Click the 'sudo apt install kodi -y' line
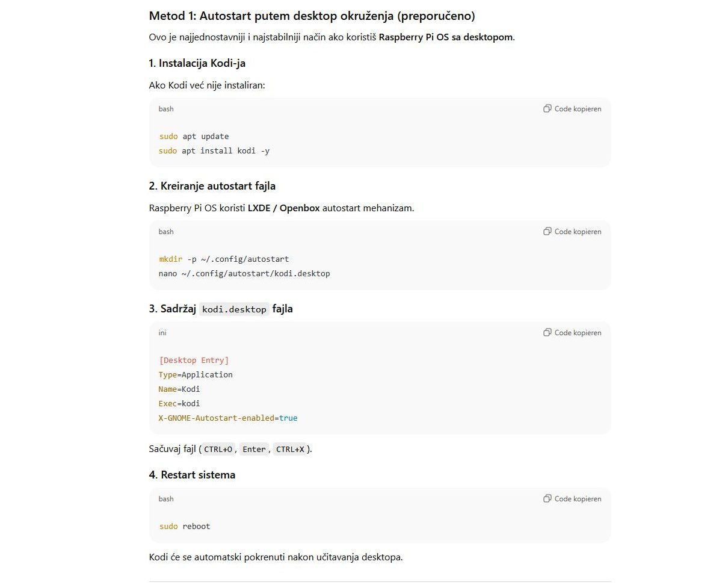This screenshot has height=588, width=728. (214, 151)
